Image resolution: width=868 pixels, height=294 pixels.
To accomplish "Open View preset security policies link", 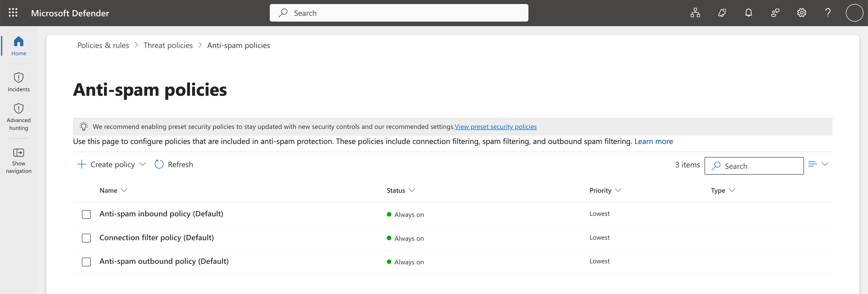I will pyautogui.click(x=495, y=126).
